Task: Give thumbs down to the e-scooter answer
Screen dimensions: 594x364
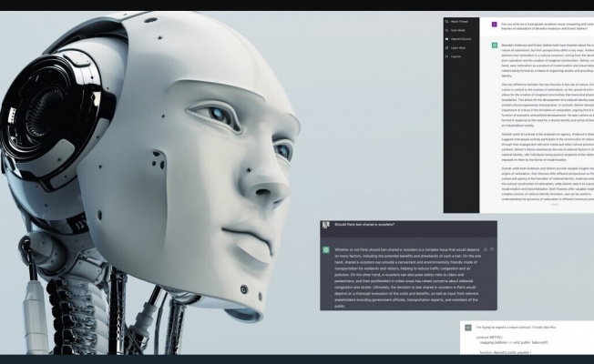Action: 492,249
